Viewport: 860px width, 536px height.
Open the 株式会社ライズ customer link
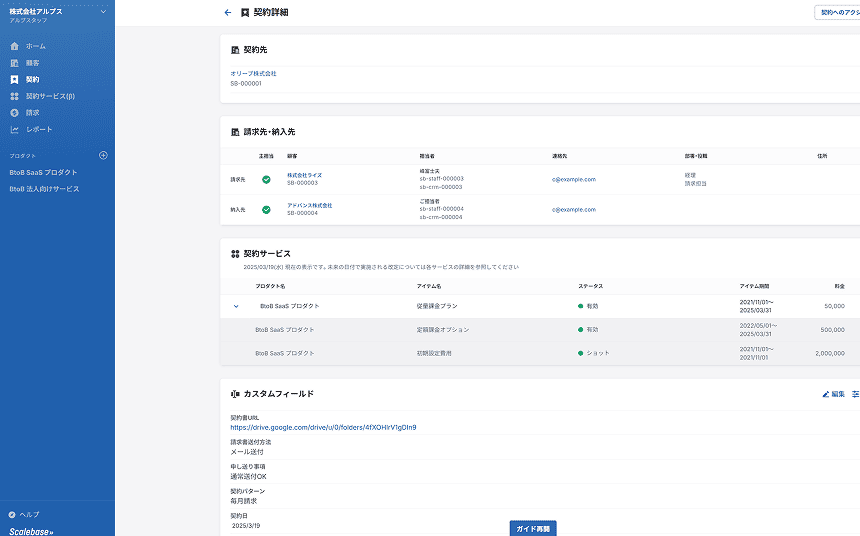point(304,175)
